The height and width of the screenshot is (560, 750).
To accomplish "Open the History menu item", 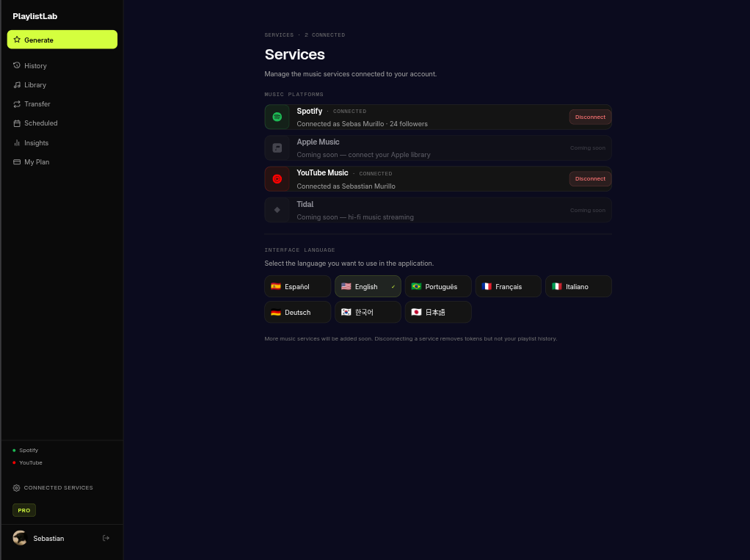I will [x=62, y=65].
